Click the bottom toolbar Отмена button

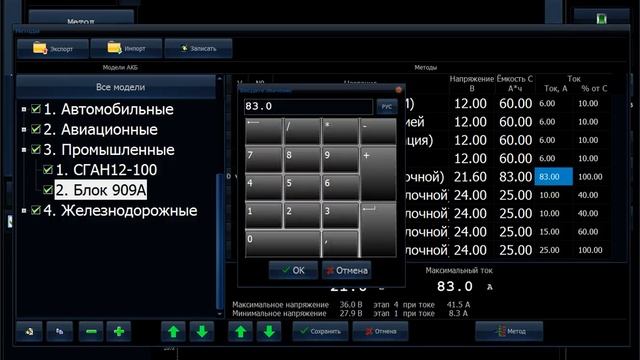[x=380, y=331]
